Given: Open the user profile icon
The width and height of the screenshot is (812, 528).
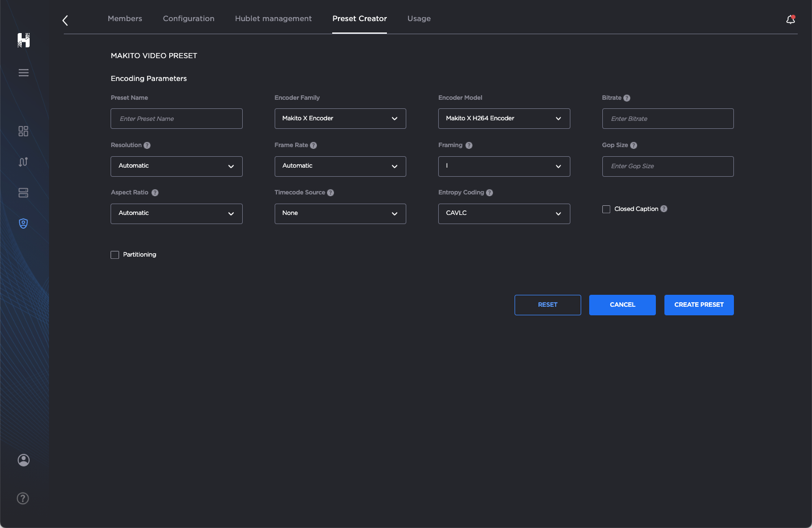Looking at the screenshot, I should point(23,460).
